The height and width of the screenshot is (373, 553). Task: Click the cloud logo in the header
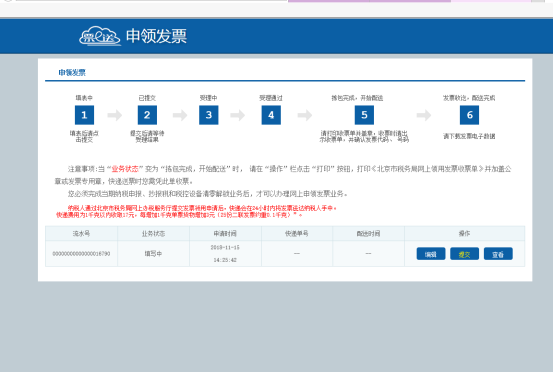(100, 36)
